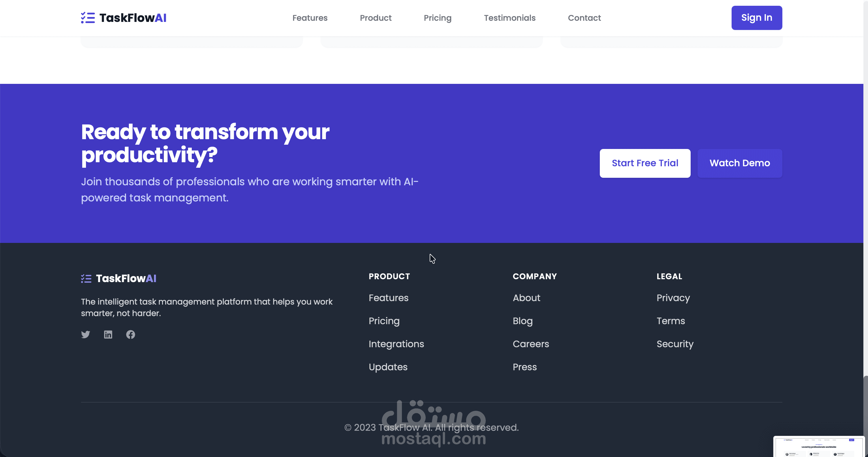Select Pricing in top navigation
The height and width of the screenshot is (457, 868).
(x=437, y=18)
